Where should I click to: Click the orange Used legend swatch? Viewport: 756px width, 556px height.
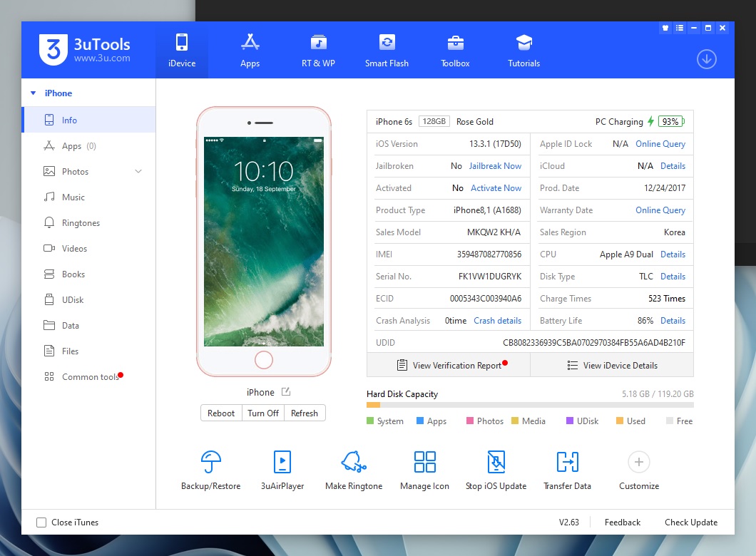click(x=620, y=421)
